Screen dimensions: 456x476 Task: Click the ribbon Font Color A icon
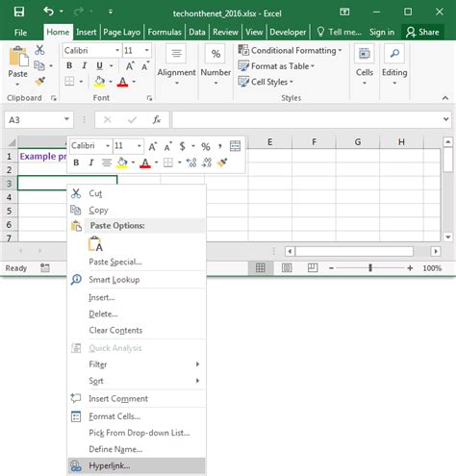point(122,82)
